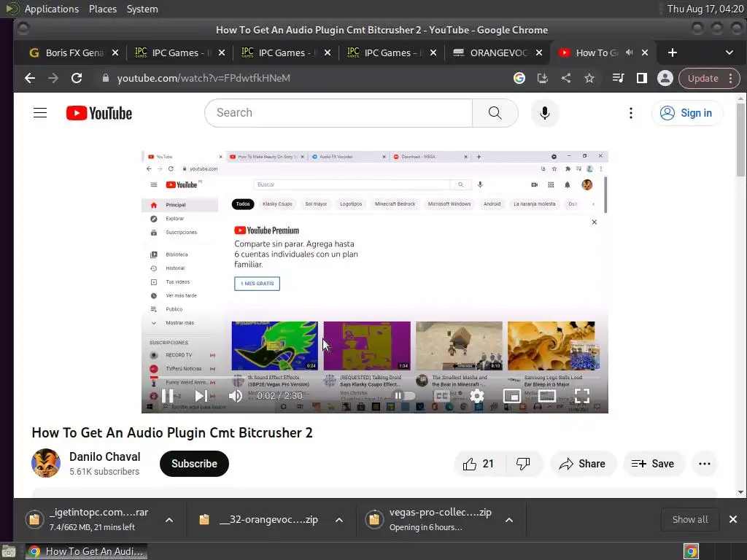Open a new Chrome tab
This screenshot has width=747, height=560.
[x=672, y=52]
